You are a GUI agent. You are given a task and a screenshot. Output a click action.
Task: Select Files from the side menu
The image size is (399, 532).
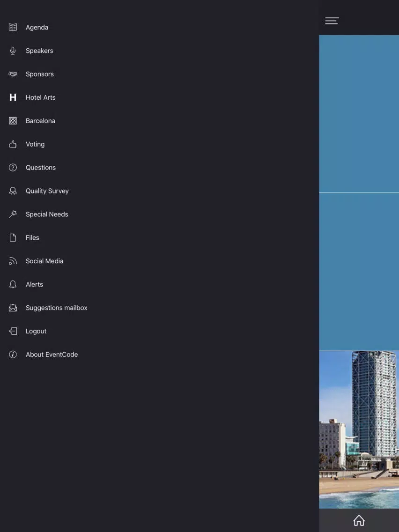click(32, 238)
